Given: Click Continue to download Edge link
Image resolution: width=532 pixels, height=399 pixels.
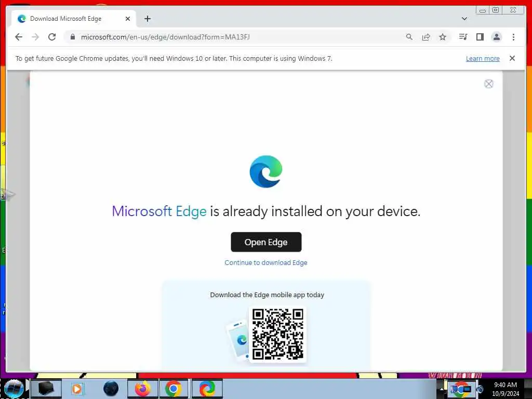Looking at the screenshot, I should pyautogui.click(x=266, y=262).
